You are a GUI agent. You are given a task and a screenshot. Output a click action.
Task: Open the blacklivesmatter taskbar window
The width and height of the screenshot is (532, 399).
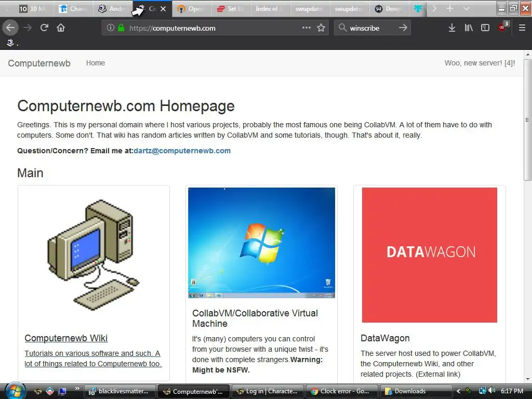tap(120, 391)
